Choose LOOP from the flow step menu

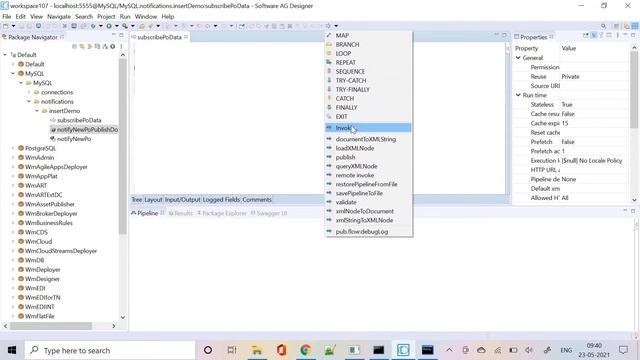point(369,53)
